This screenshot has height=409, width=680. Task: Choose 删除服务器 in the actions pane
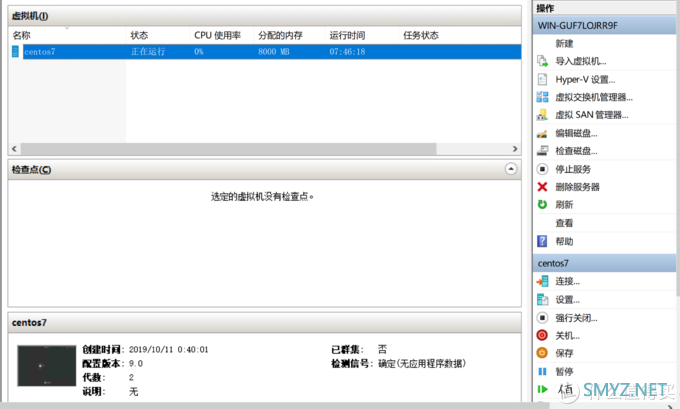coord(577,187)
